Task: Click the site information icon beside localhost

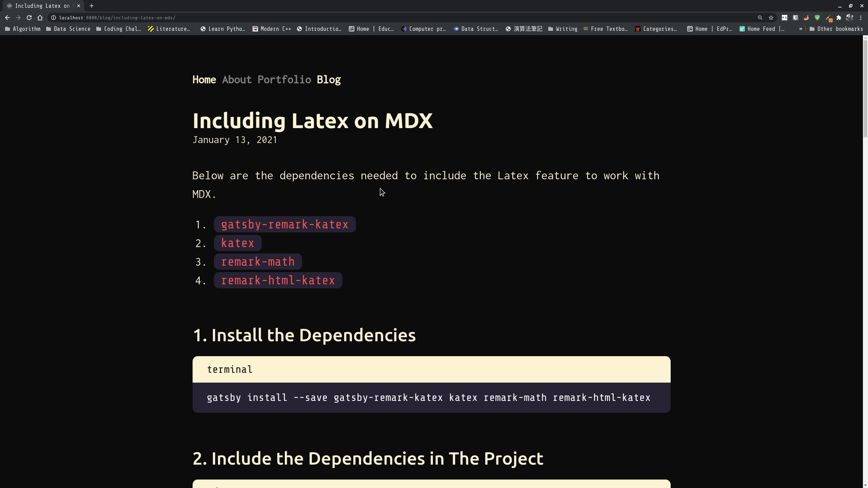Action: pos(54,18)
